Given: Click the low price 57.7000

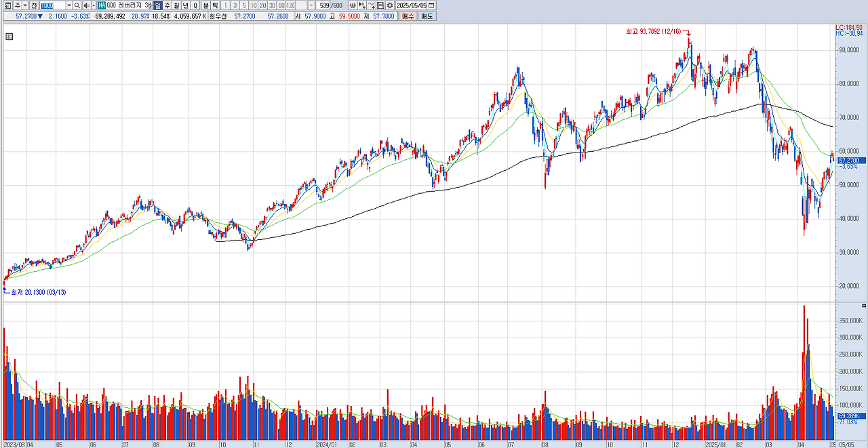Looking at the screenshot, I should point(384,16).
